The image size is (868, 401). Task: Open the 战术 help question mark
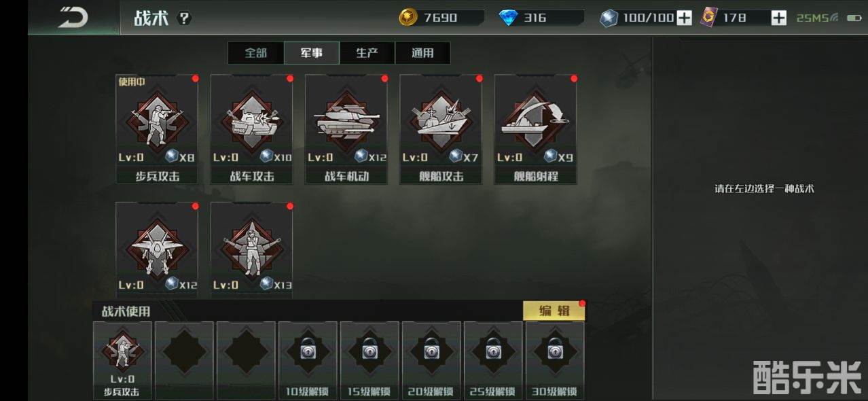[x=185, y=18]
